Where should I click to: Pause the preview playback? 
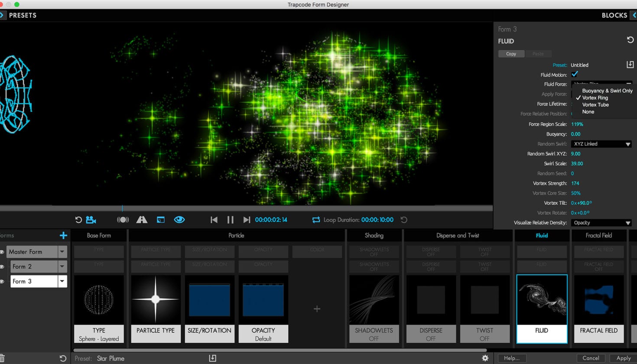click(230, 220)
